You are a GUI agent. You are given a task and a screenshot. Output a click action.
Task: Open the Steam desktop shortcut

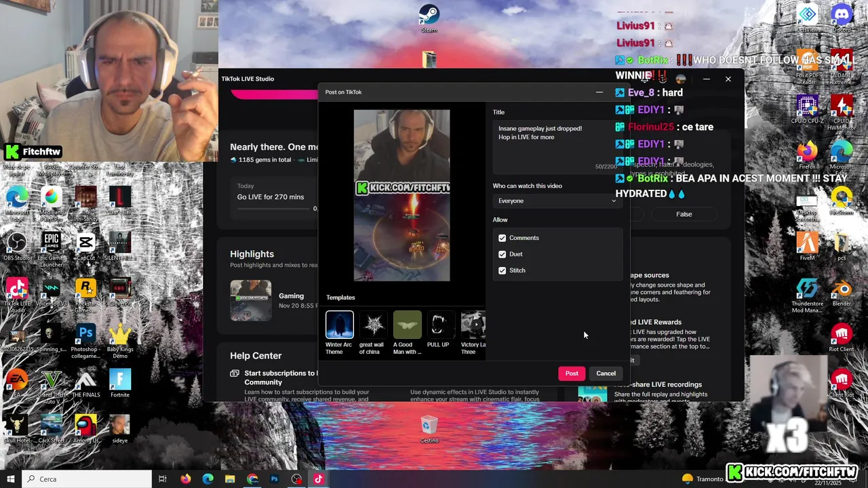(x=429, y=19)
